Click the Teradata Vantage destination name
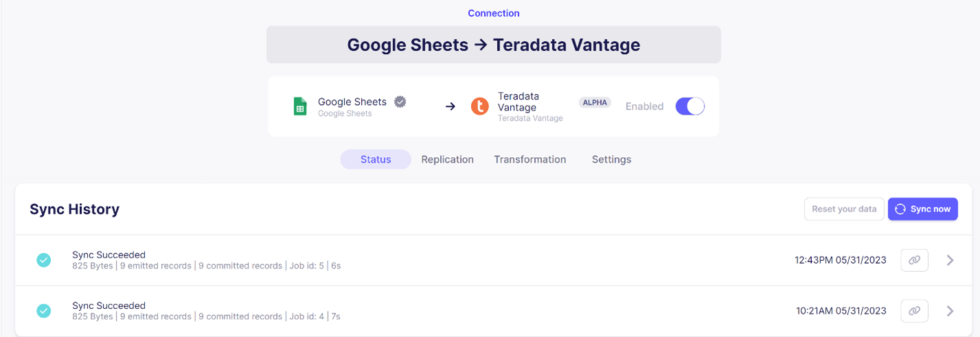Viewport: 980px width, 337px height. 519,102
